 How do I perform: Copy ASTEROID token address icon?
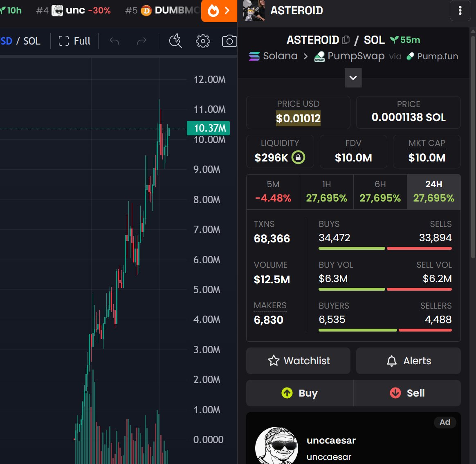click(346, 40)
